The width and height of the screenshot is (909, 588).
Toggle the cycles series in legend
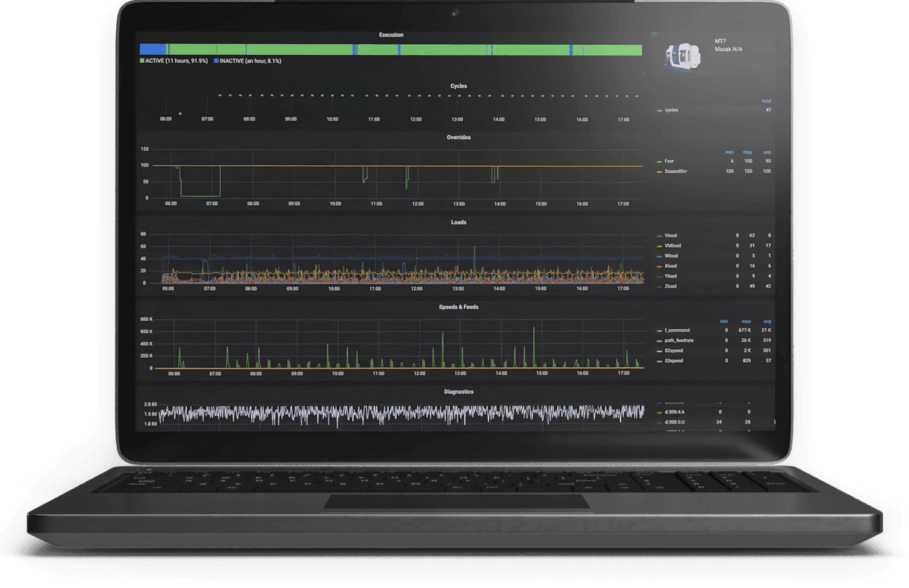(x=671, y=110)
